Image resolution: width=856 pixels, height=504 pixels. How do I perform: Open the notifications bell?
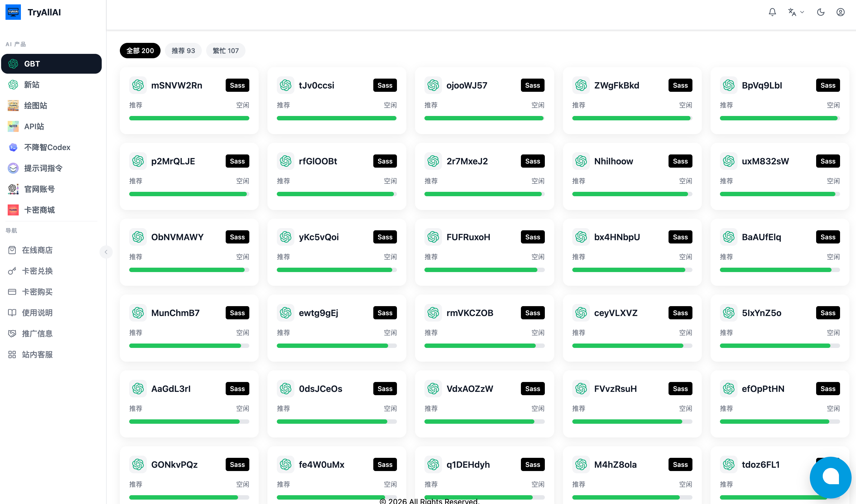click(x=772, y=12)
